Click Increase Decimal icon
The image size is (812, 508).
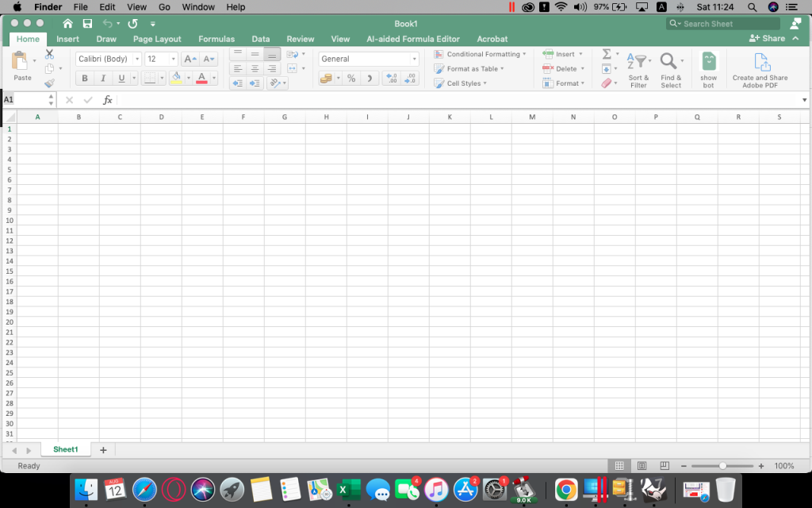pyautogui.click(x=392, y=79)
